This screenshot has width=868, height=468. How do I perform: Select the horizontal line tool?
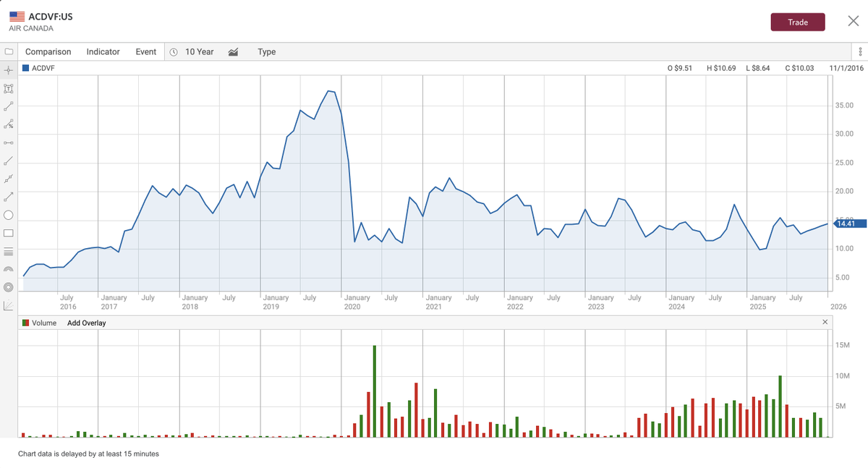pyautogui.click(x=9, y=143)
